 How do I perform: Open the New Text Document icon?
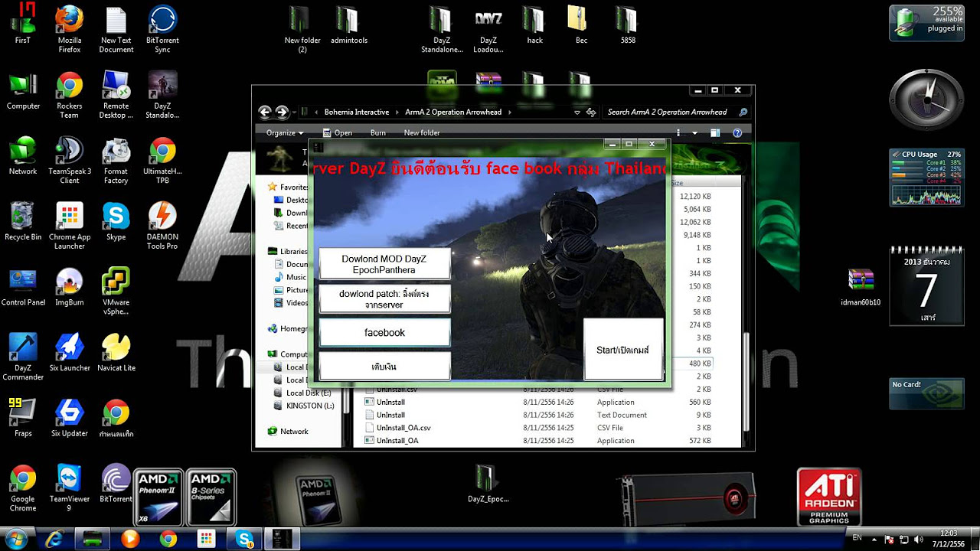(x=116, y=29)
